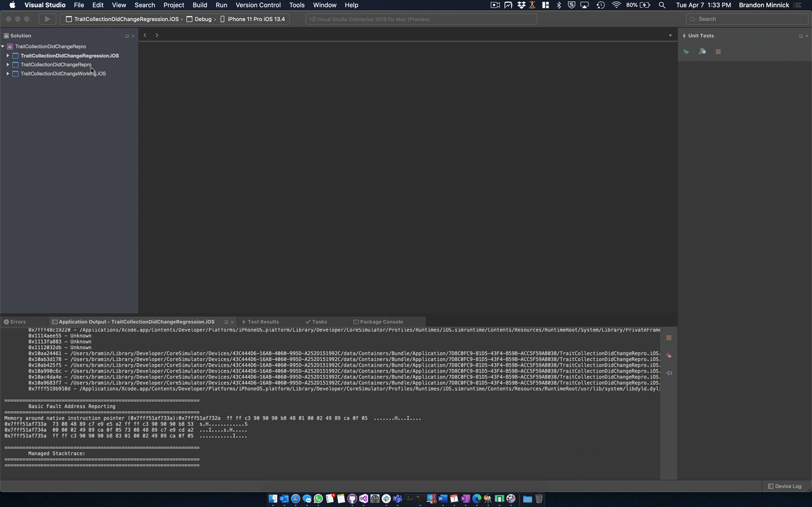Switch to the Tasks tab

[x=316, y=321]
